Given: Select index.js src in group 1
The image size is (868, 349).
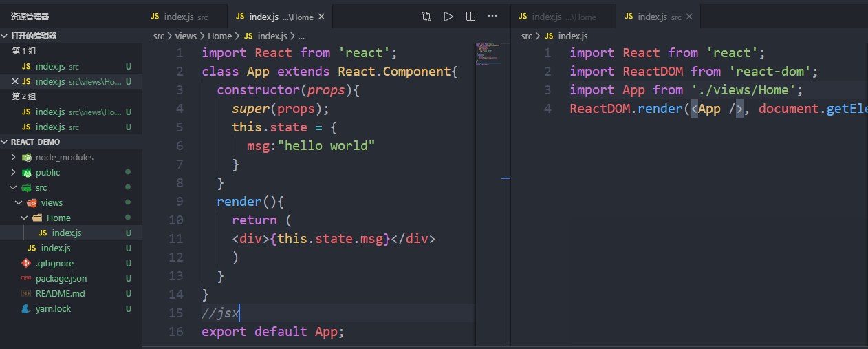Looking at the screenshot, I should coord(72,66).
